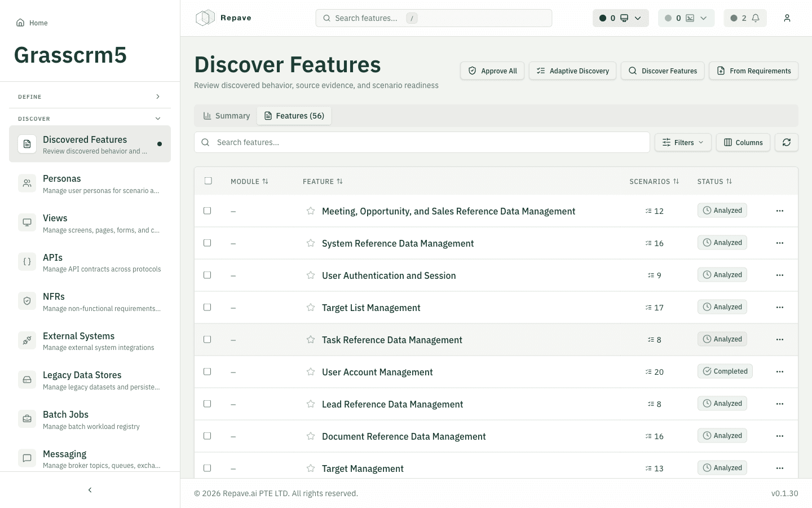This screenshot has width=812, height=508.
Task: Click the Adaptive Discovery button
Action: [572, 71]
